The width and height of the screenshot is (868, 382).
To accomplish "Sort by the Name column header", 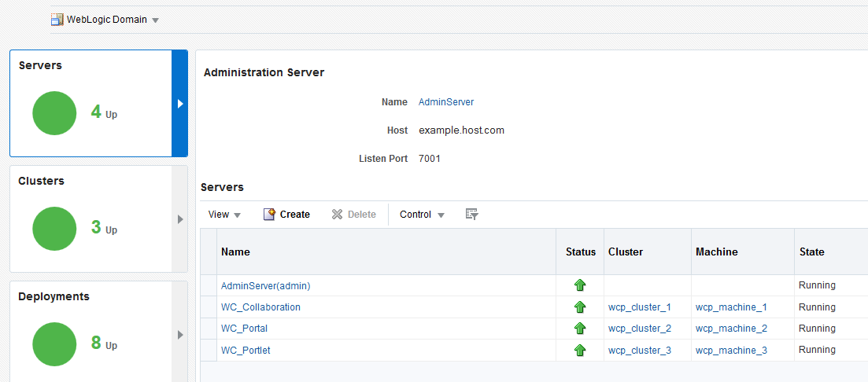I will click(x=386, y=252).
